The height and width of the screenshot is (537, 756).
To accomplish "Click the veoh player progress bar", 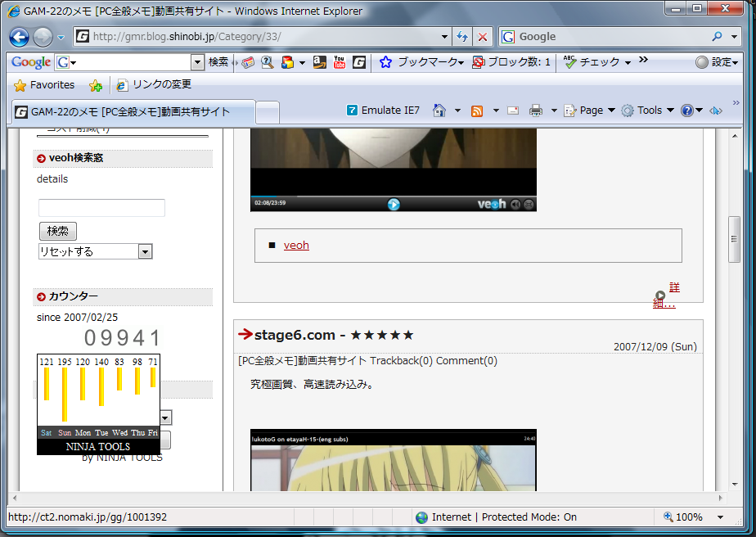I will coord(394,196).
